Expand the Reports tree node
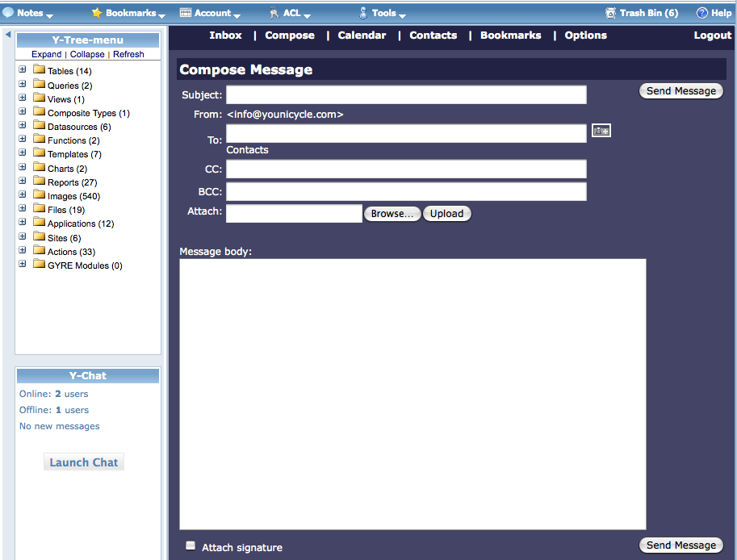This screenshot has height=560, width=737. click(23, 182)
